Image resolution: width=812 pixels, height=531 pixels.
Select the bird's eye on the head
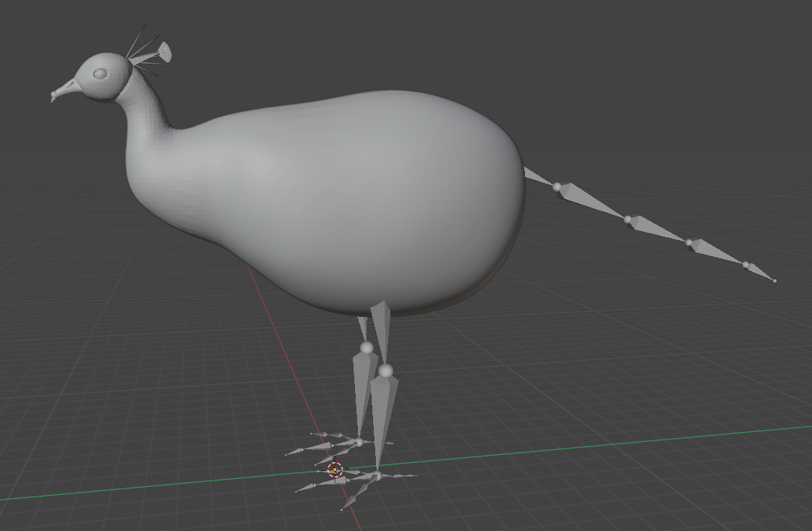(100, 74)
